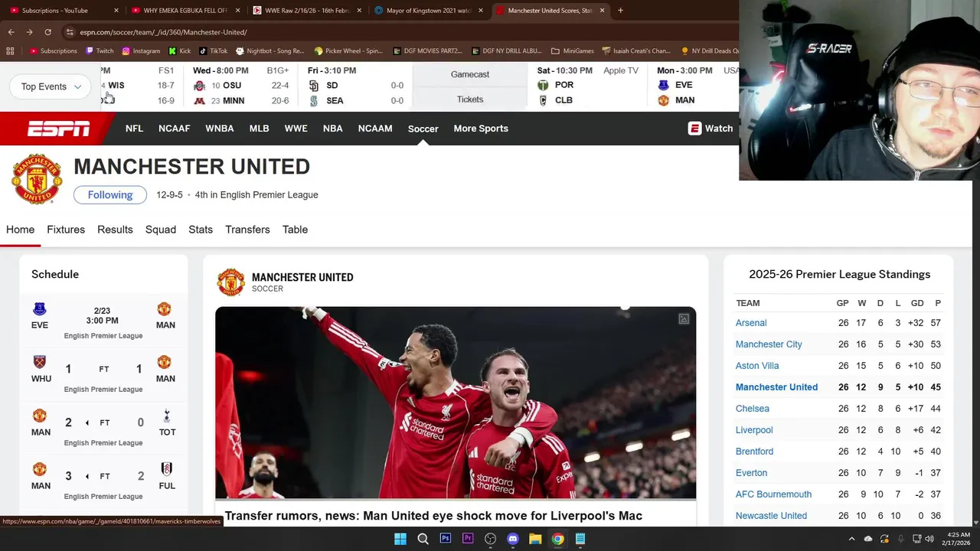Image resolution: width=980 pixels, height=551 pixels.
Task: Click the volume speaker tray icon
Action: tap(929, 539)
